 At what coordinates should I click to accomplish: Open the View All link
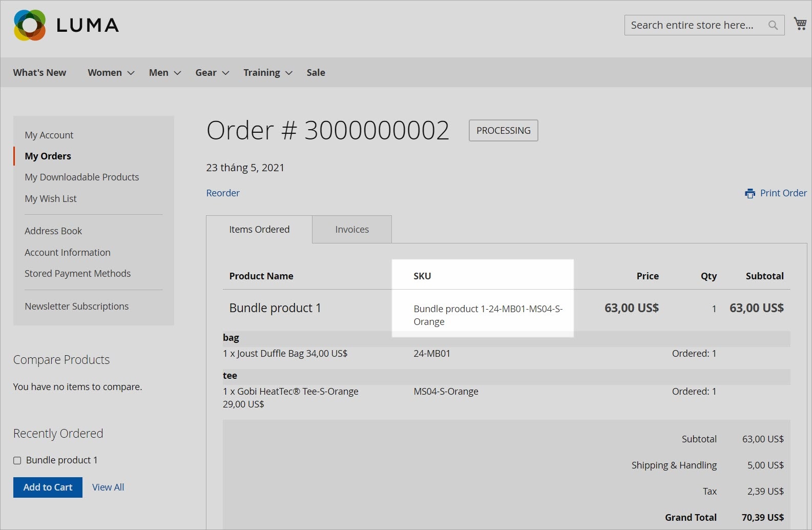click(108, 487)
